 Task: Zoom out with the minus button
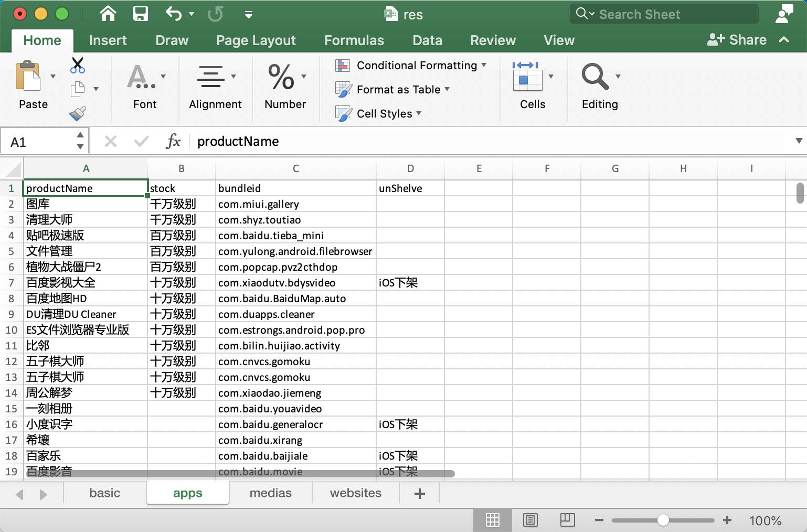click(599, 520)
